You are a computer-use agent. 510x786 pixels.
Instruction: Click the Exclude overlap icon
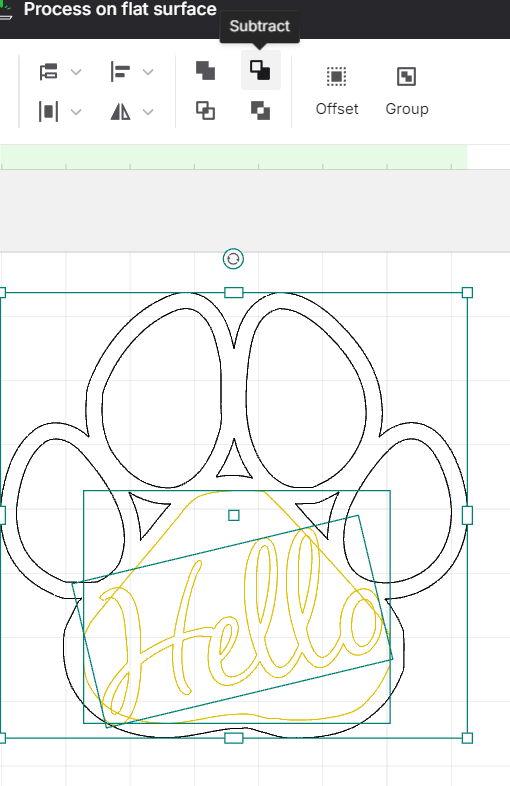pos(260,110)
